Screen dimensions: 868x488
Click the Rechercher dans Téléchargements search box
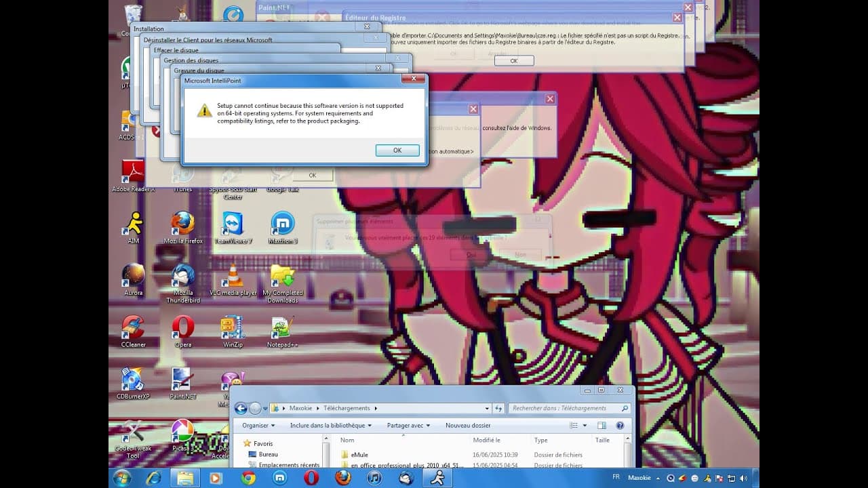click(x=570, y=408)
